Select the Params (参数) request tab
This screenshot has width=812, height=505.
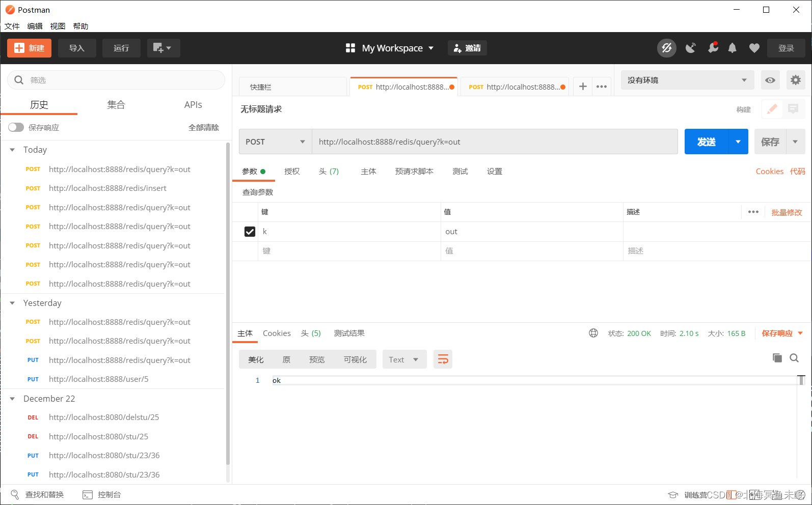pyautogui.click(x=254, y=172)
